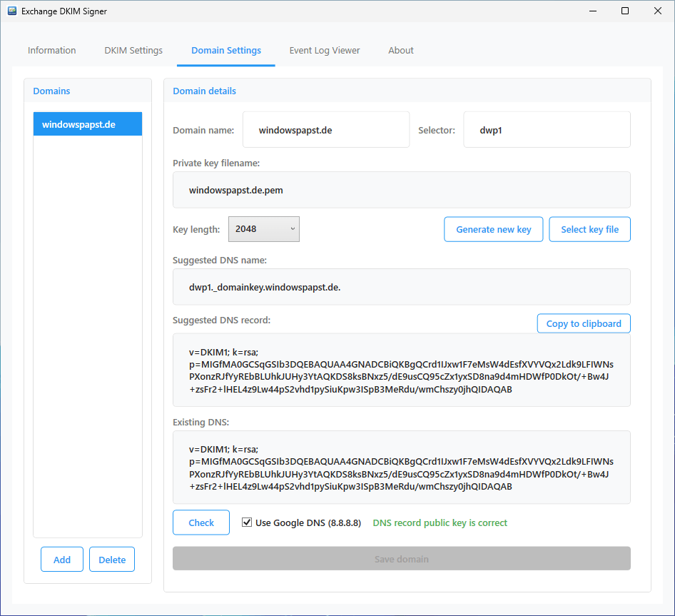
Task: Delete the selected domain
Action: (x=111, y=559)
